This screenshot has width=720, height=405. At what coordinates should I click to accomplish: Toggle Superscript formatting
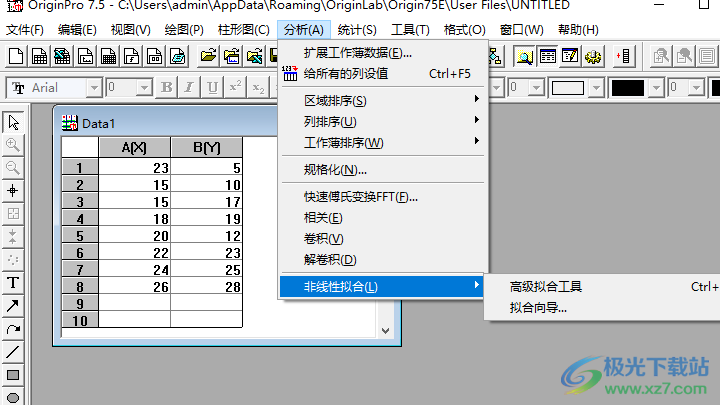click(x=235, y=87)
